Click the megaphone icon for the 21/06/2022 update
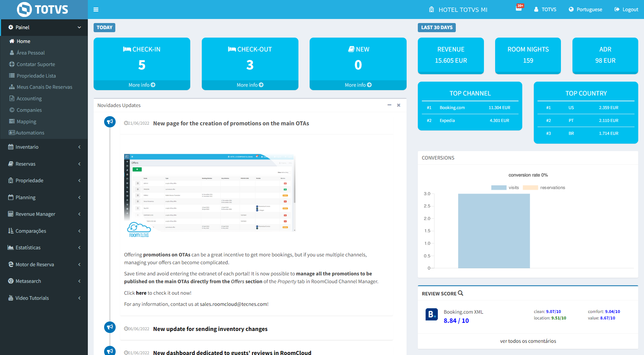644x355 pixels. pyautogui.click(x=110, y=122)
